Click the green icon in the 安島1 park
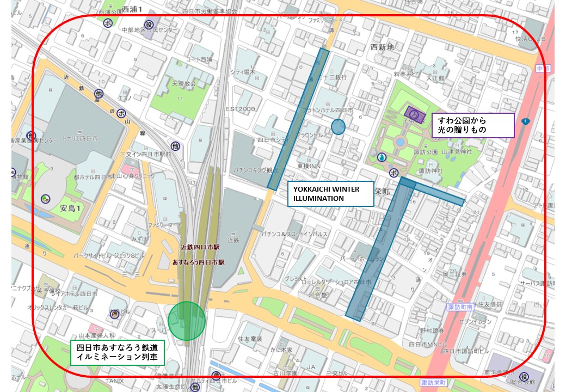Viewport: 566px width, 392px height. (x=45, y=199)
